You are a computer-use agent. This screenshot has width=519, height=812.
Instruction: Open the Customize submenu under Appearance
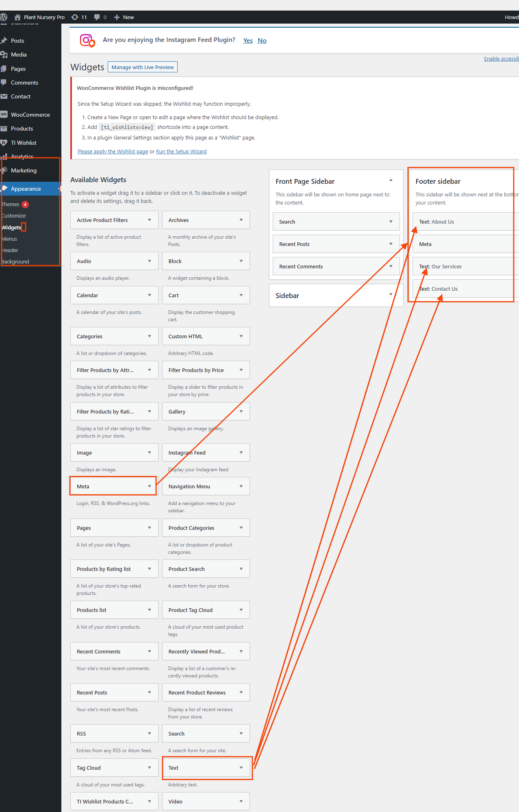click(x=14, y=216)
